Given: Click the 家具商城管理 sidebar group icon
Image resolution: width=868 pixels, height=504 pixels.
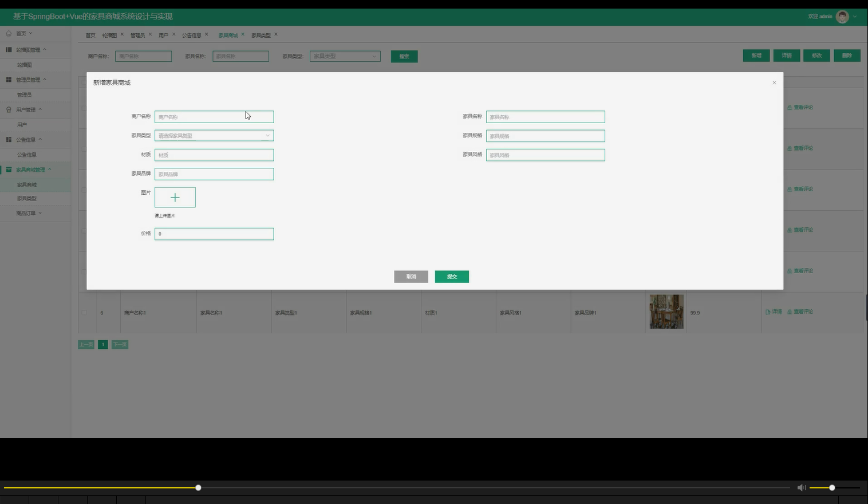Looking at the screenshot, I should point(9,170).
